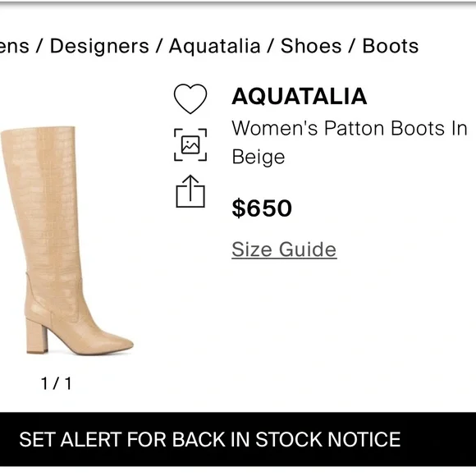The height and width of the screenshot is (476, 476).
Task: Open the beige boot product image
Action: click(x=66, y=240)
